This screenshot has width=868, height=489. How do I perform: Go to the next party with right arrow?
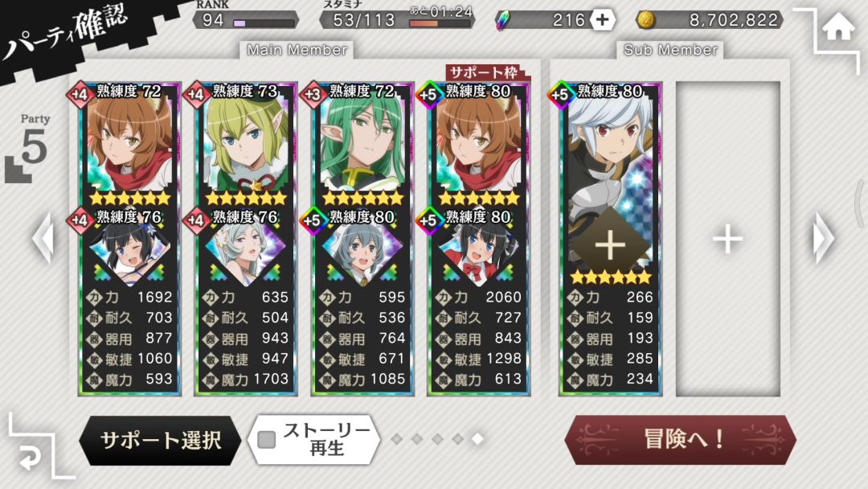(823, 239)
